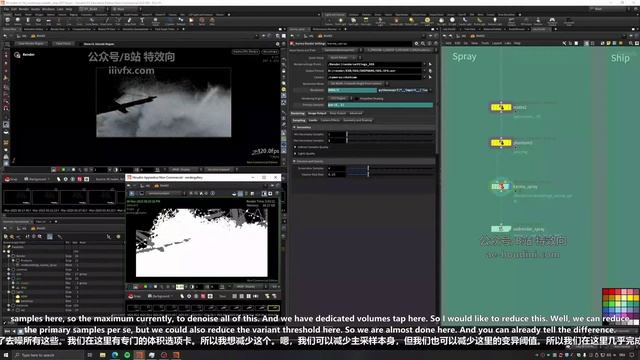
Task: Open the Background dropdown in render gallery
Action: (x=37, y=179)
